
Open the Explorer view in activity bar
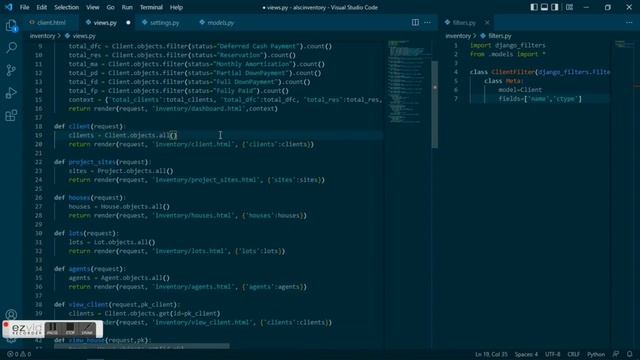[11, 25]
